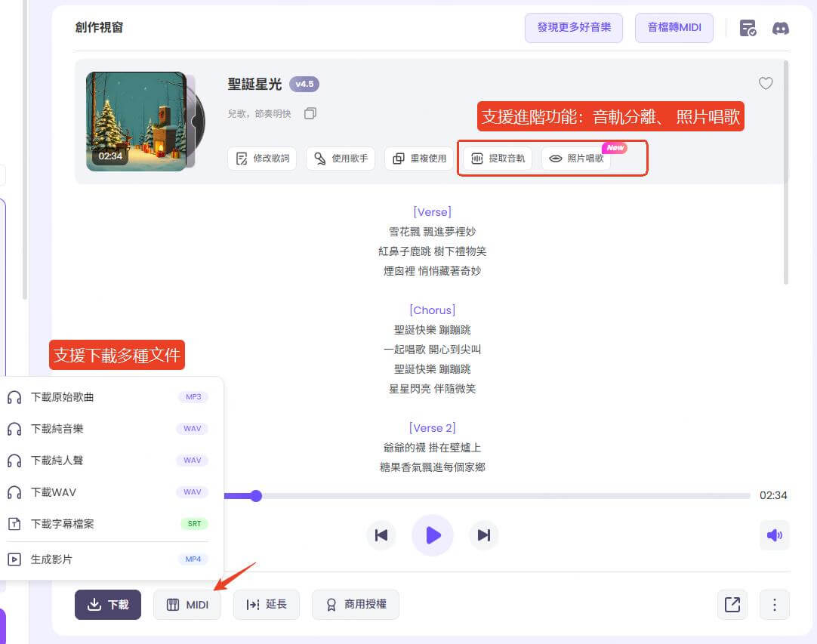Click the Discord icon in the header

click(780, 29)
